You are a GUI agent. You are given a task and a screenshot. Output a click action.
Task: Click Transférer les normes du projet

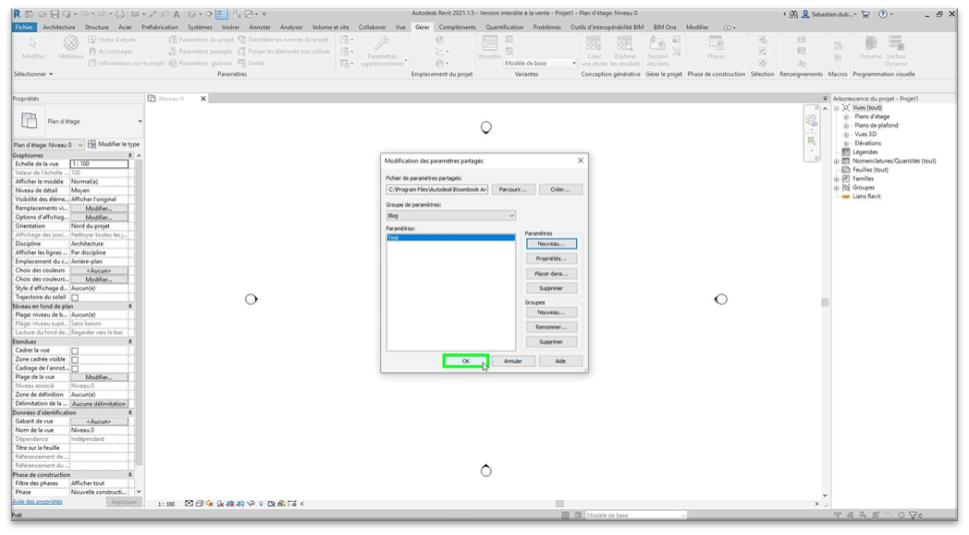coord(283,40)
